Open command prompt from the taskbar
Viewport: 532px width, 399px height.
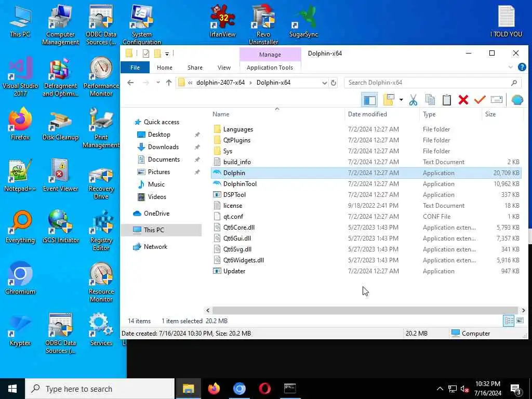point(290,389)
